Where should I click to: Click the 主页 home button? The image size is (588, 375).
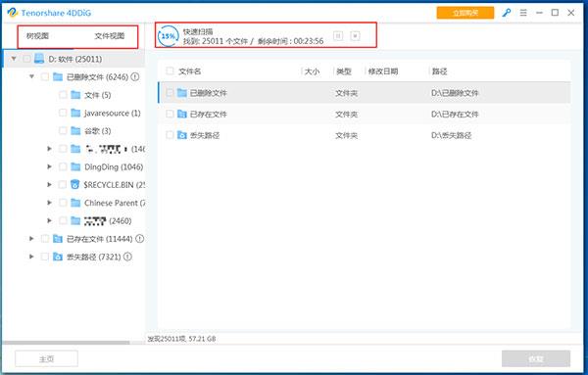tap(46, 359)
